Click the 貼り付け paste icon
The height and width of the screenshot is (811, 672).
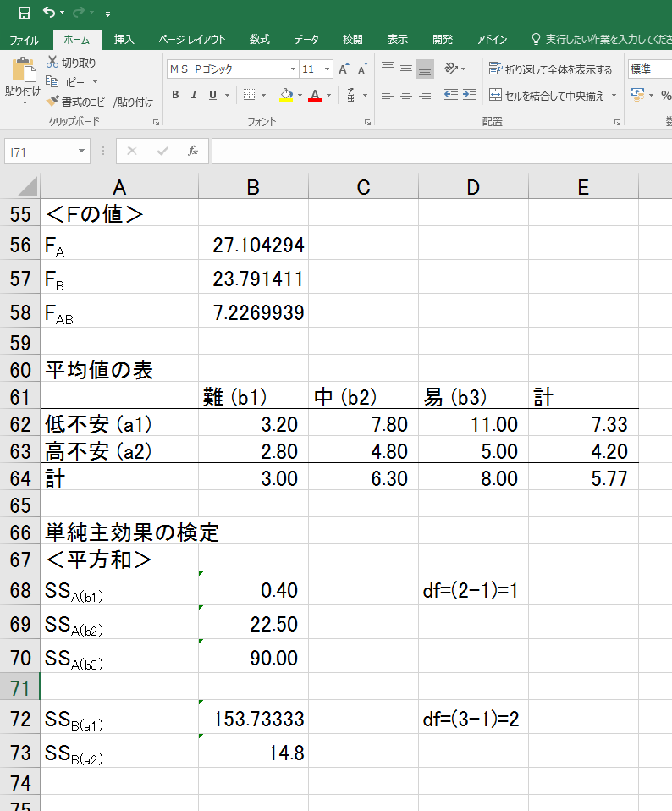23,69
